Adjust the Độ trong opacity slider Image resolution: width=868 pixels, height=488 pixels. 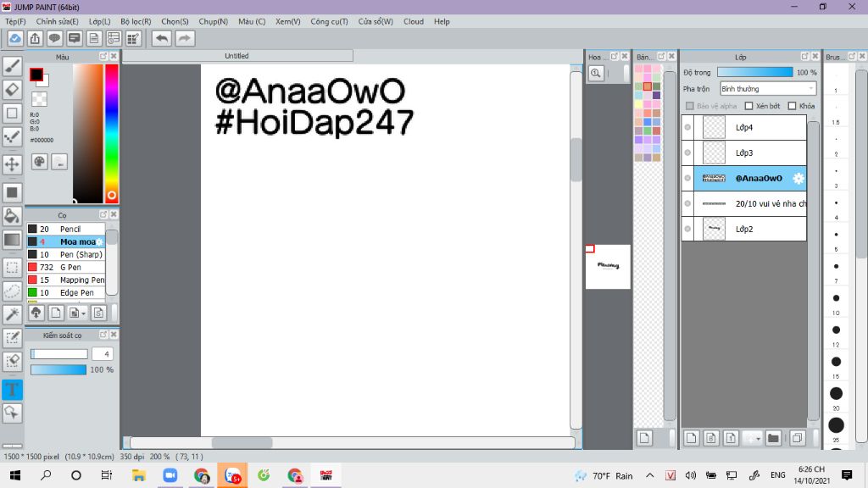pyautogui.click(x=755, y=73)
